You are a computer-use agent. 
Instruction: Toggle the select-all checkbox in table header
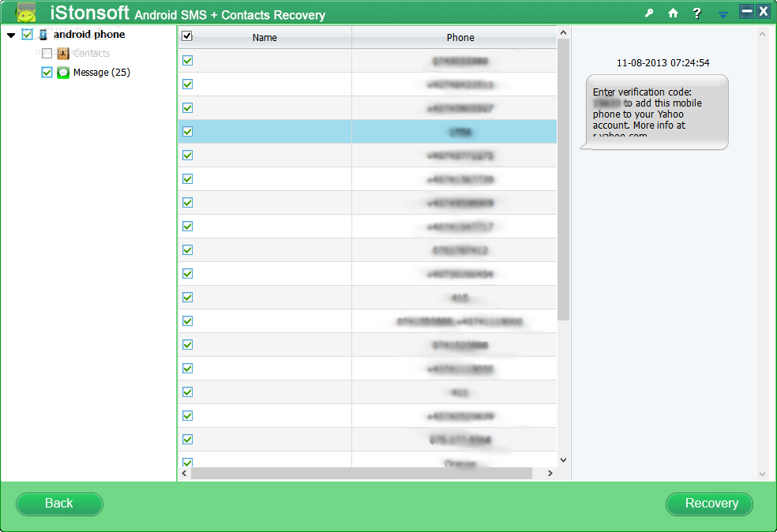point(187,36)
